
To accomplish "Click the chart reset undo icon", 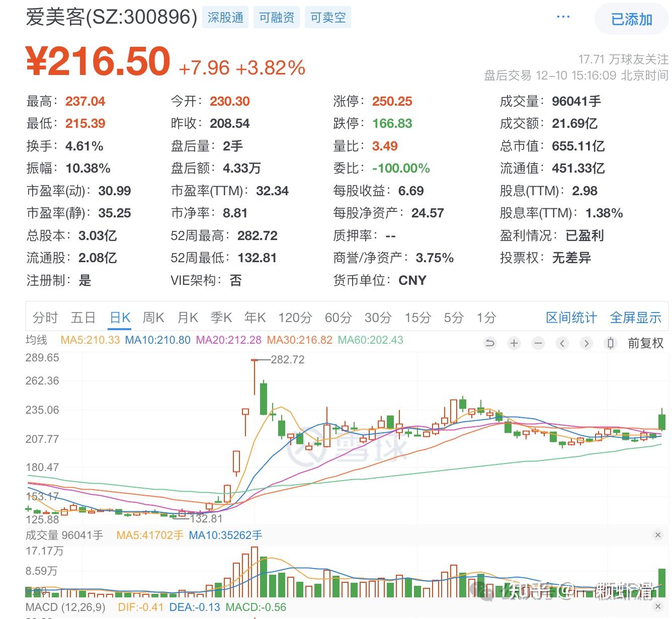I will click(x=489, y=343).
